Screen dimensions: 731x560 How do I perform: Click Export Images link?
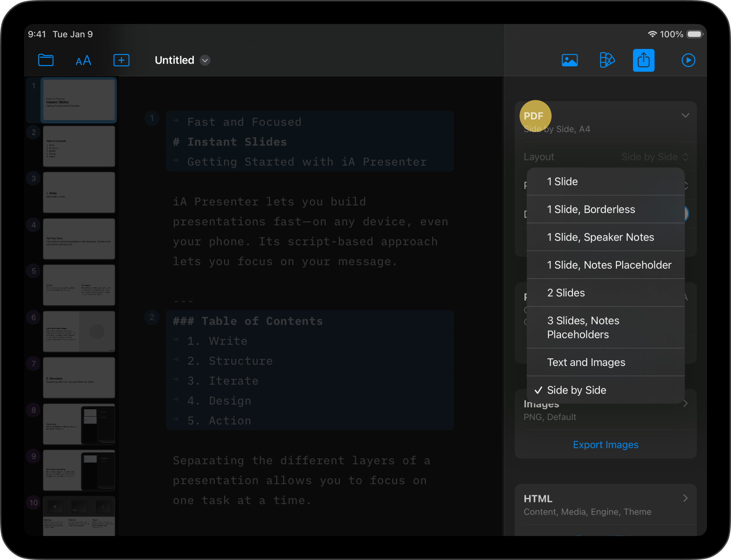[605, 445]
